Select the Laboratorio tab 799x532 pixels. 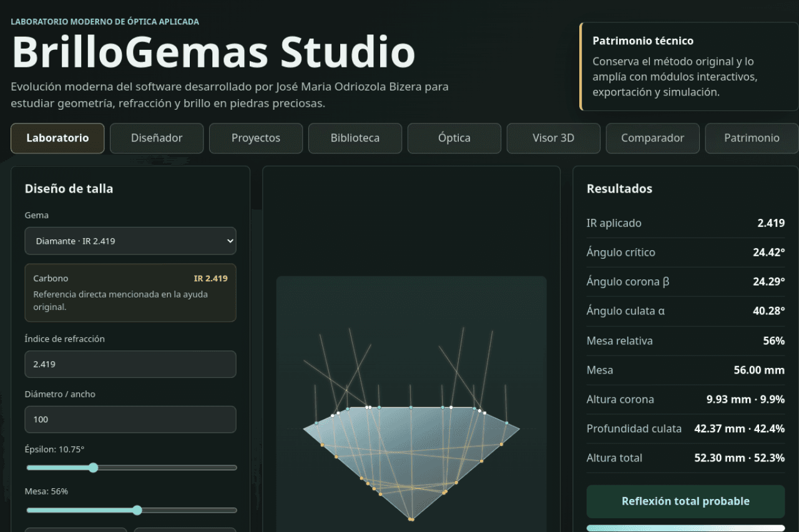click(57, 138)
